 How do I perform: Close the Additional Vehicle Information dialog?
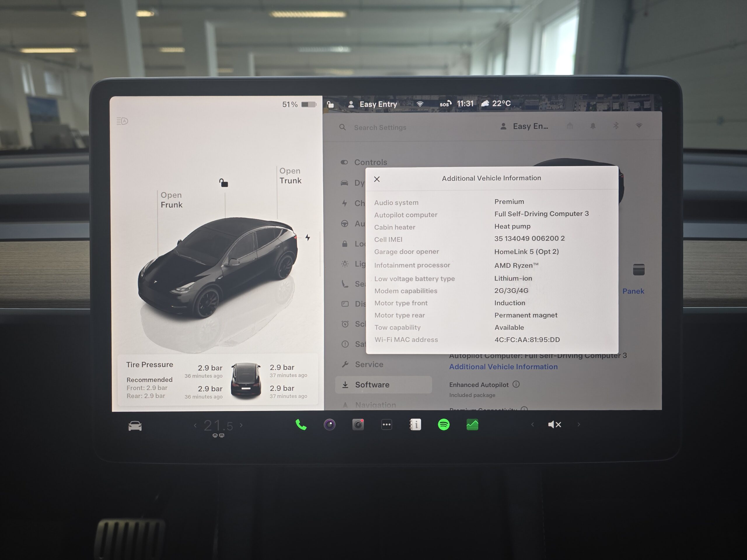pos(377,179)
